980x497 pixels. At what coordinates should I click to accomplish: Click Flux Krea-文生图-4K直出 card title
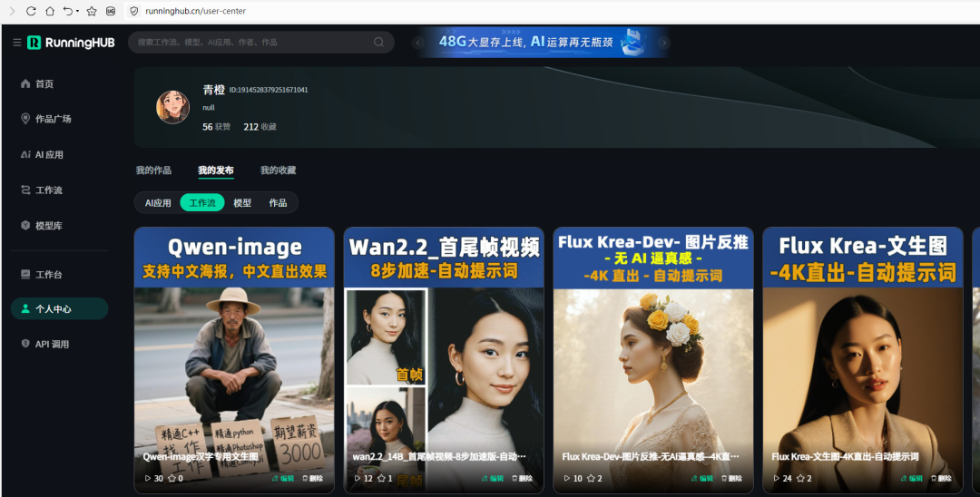tap(845, 456)
